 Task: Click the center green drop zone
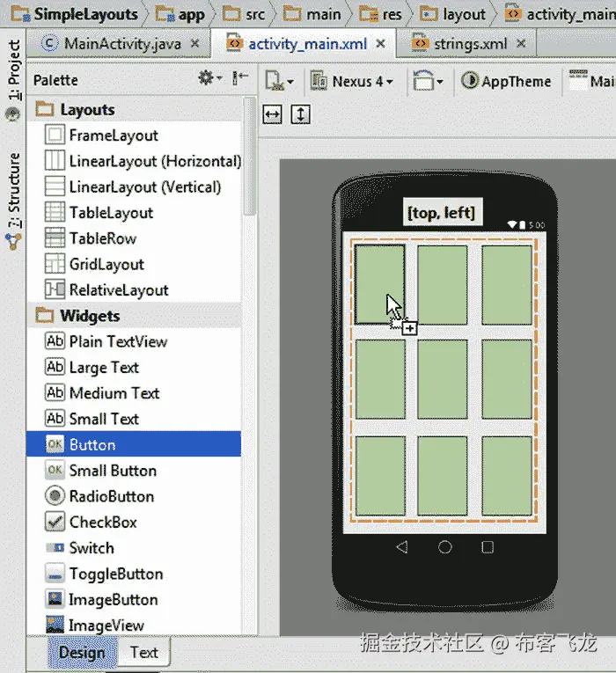pos(443,379)
